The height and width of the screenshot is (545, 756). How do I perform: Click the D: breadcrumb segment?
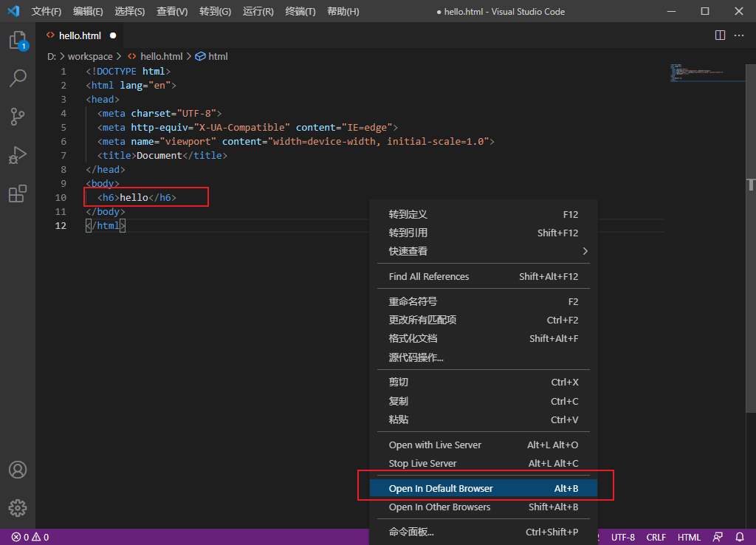tap(52, 56)
